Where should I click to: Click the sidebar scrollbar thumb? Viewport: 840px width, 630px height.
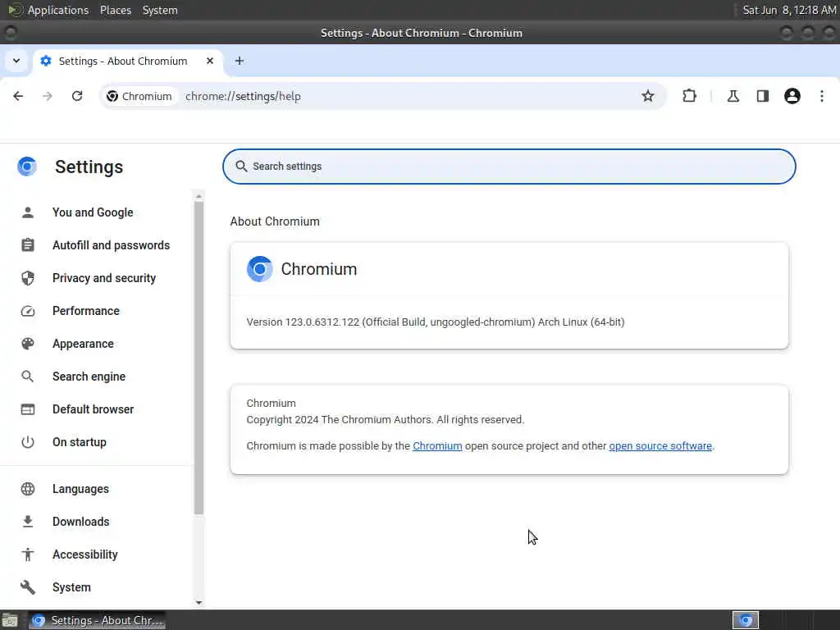point(199,358)
